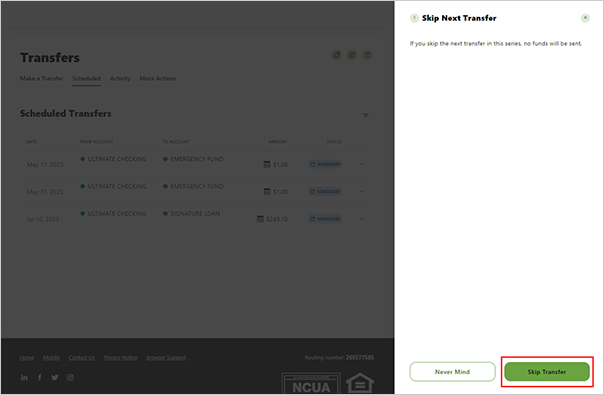Click the DATE column header
Screen dimensions: 604x395
pyautogui.click(x=32, y=142)
